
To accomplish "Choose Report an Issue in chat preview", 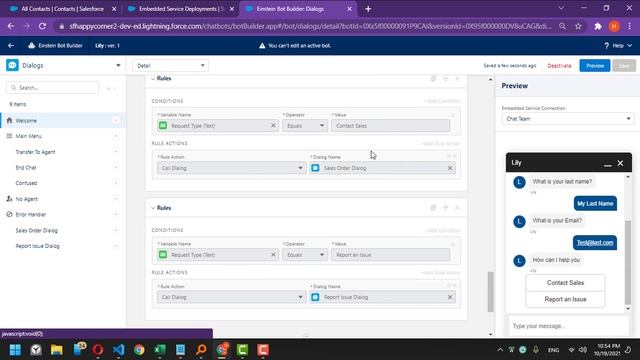I will pos(565,299).
